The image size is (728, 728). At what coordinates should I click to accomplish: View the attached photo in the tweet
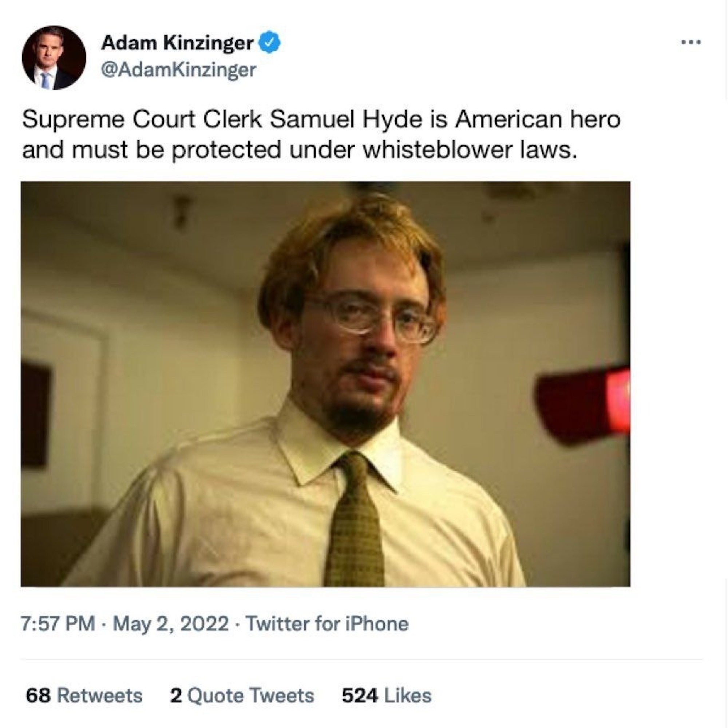click(x=325, y=384)
